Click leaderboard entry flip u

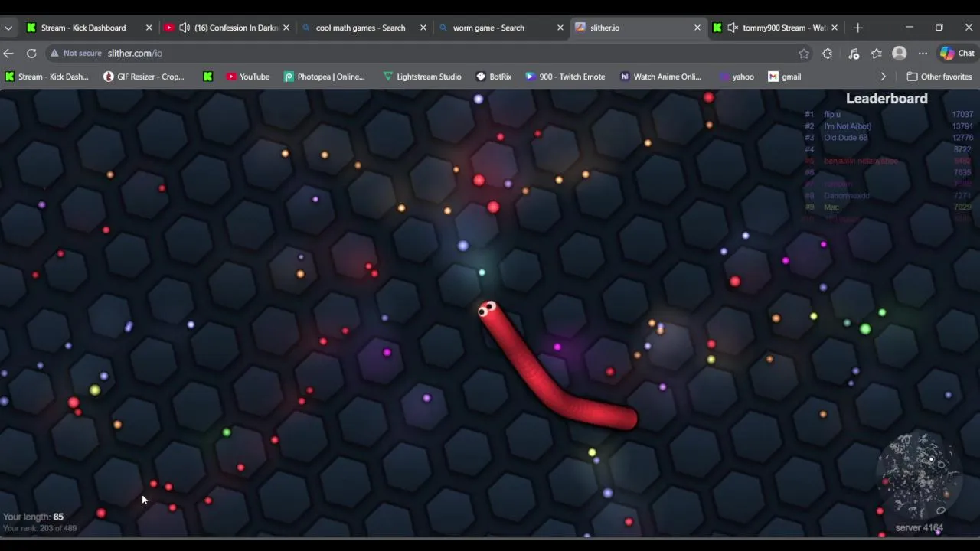(831, 115)
